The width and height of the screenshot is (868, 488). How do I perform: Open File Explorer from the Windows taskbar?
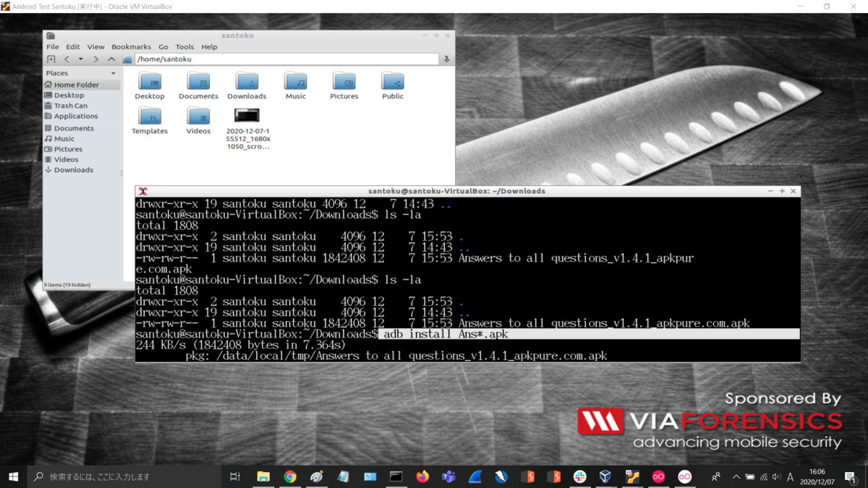click(263, 476)
